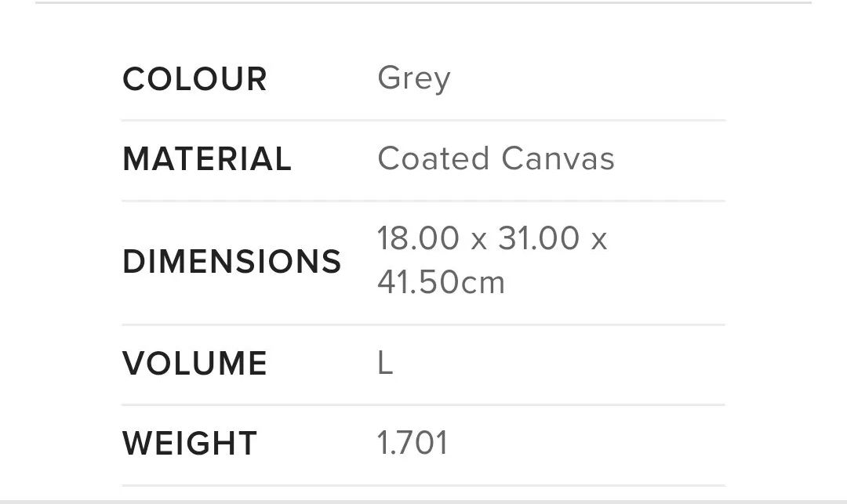The height and width of the screenshot is (504, 847).
Task: Click the 18.00 number in dimensions
Action: click(x=418, y=238)
